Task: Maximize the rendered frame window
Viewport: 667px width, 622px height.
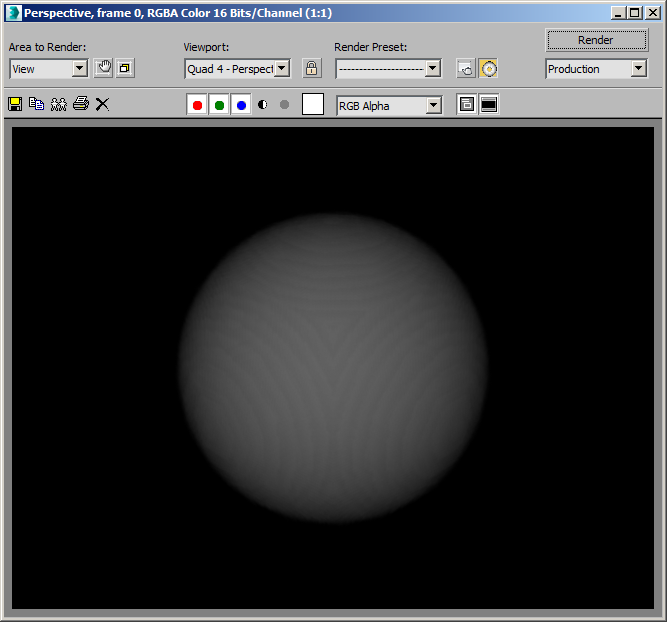Action: click(635, 13)
